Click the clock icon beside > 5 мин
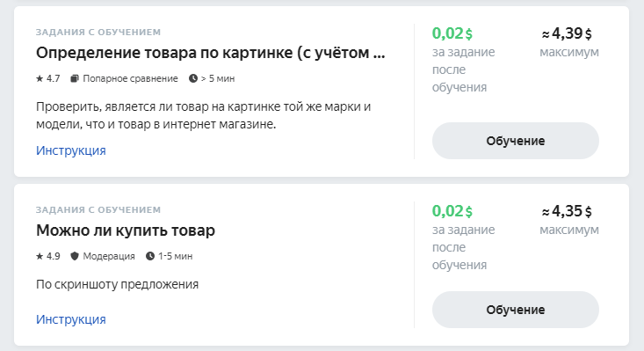Screen dimensions: 644x351 click(x=193, y=78)
